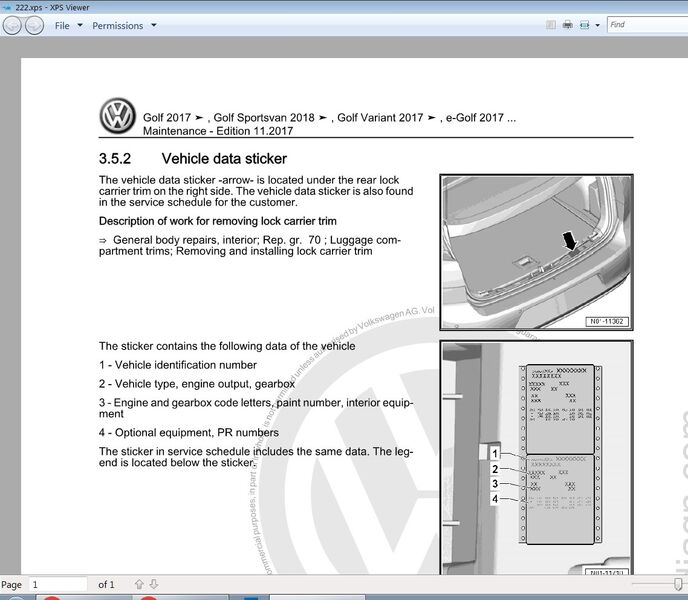Screen dimensions: 688x600
Task: Click 'Maintenance - Edition 11.2017' header line
Action: tap(218, 131)
